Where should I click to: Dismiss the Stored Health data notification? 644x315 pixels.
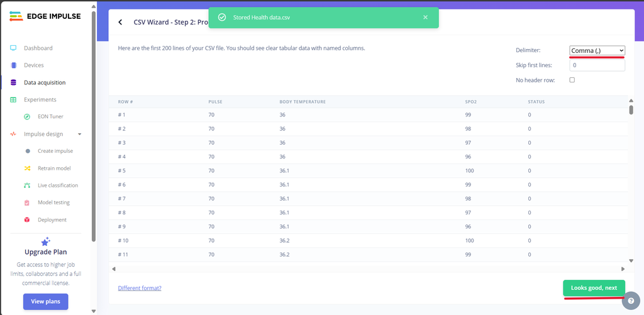coord(425,17)
